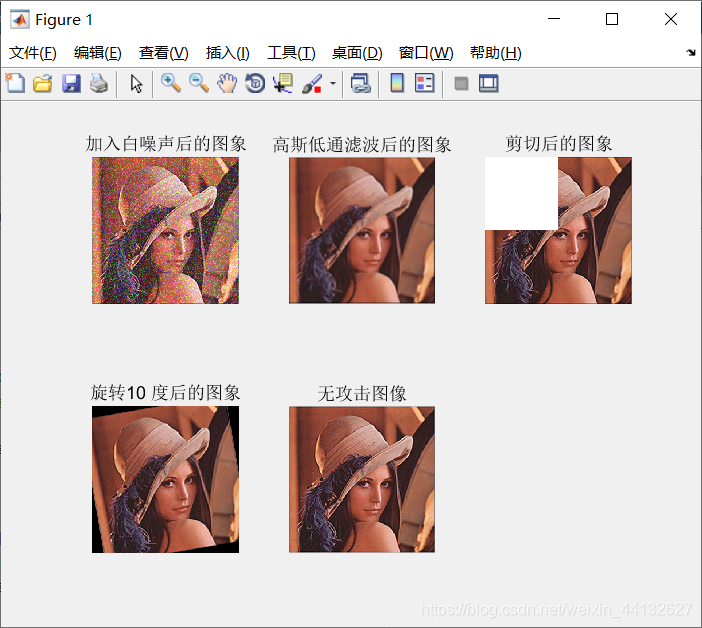Maximize the Figure 1 window
Viewport: 702px width, 628px height.
click(612, 19)
